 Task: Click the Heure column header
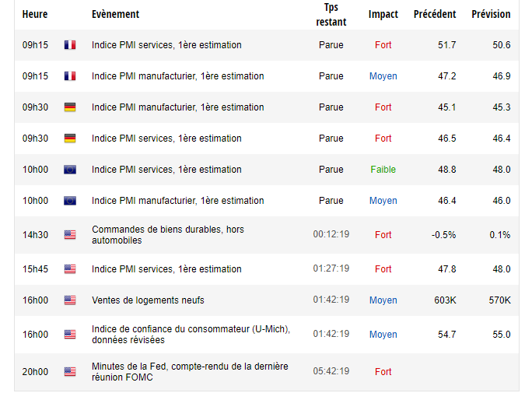point(35,14)
